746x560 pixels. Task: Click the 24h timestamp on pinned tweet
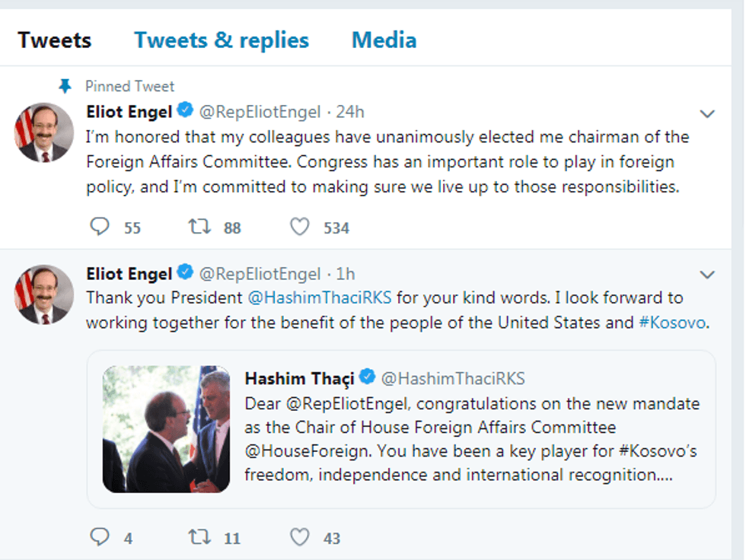point(350,113)
